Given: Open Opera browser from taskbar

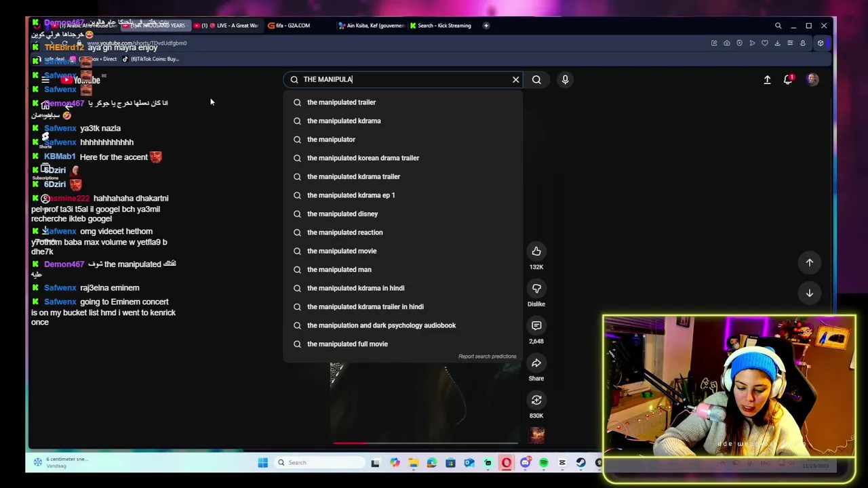Looking at the screenshot, I should pyautogui.click(x=506, y=463).
